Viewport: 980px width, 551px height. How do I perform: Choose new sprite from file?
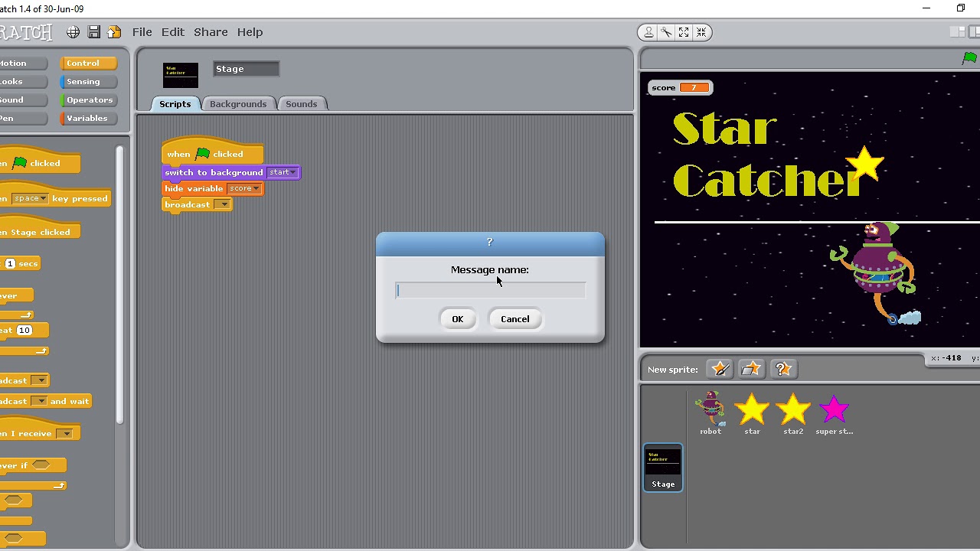[x=751, y=370]
